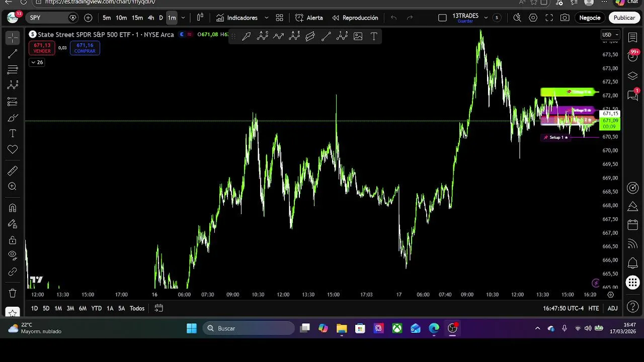Image resolution: width=644 pixels, height=362 pixels.
Task: Start bar replay with Reproducción
Action: click(355, 18)
